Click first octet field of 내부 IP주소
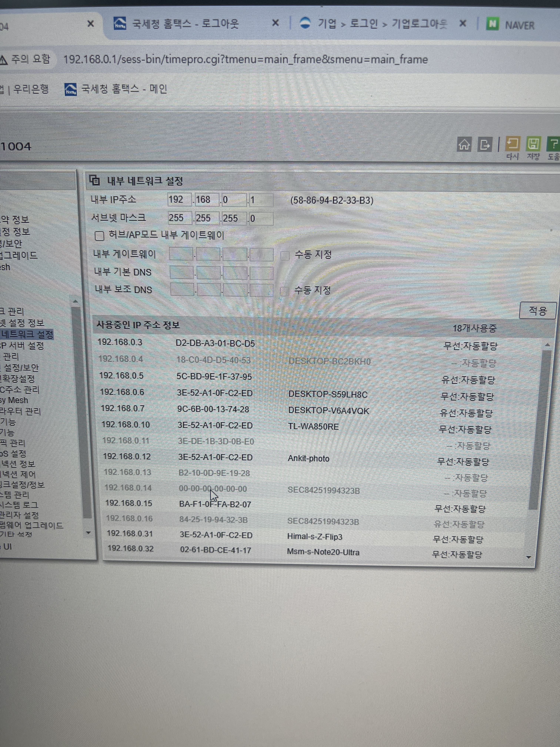This screenshot has height=747, width=560. 180,200
